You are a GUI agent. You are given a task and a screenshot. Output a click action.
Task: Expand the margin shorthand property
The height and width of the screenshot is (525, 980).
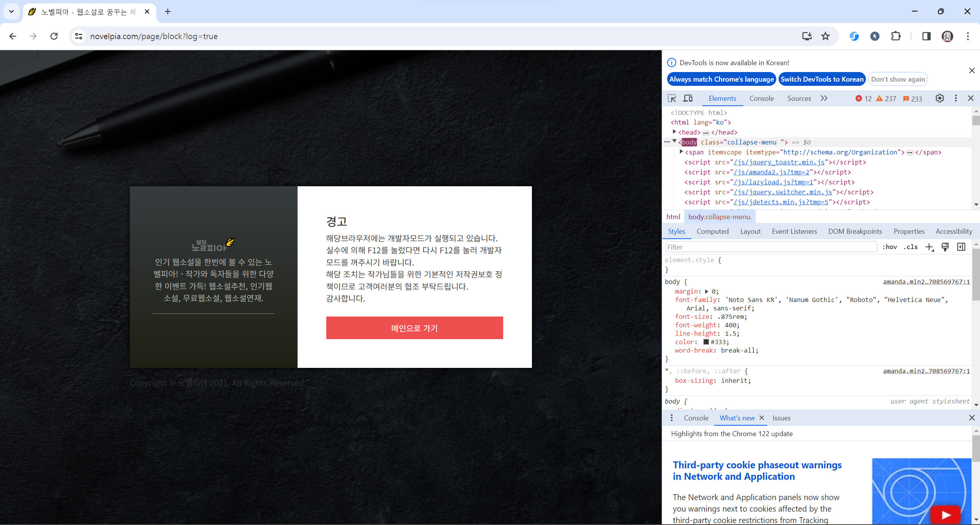[x=707, y=292]
